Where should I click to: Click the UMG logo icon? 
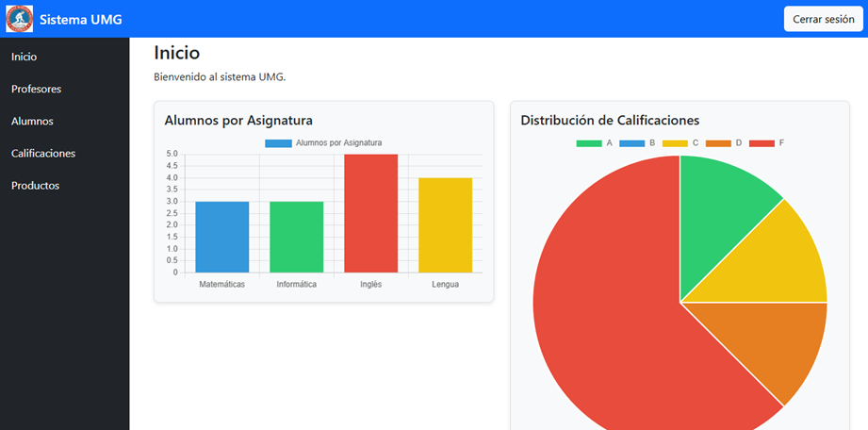click(x=19, y=19)
